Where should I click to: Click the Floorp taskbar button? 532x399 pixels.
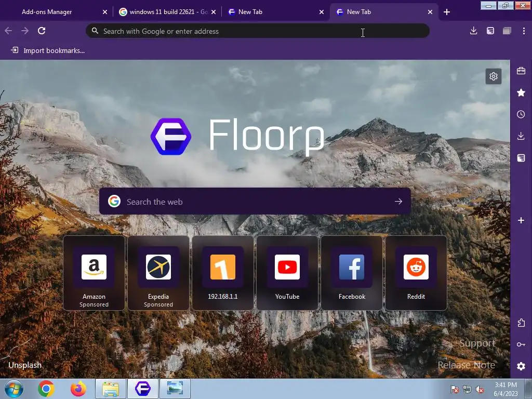(x=143, y=389)
